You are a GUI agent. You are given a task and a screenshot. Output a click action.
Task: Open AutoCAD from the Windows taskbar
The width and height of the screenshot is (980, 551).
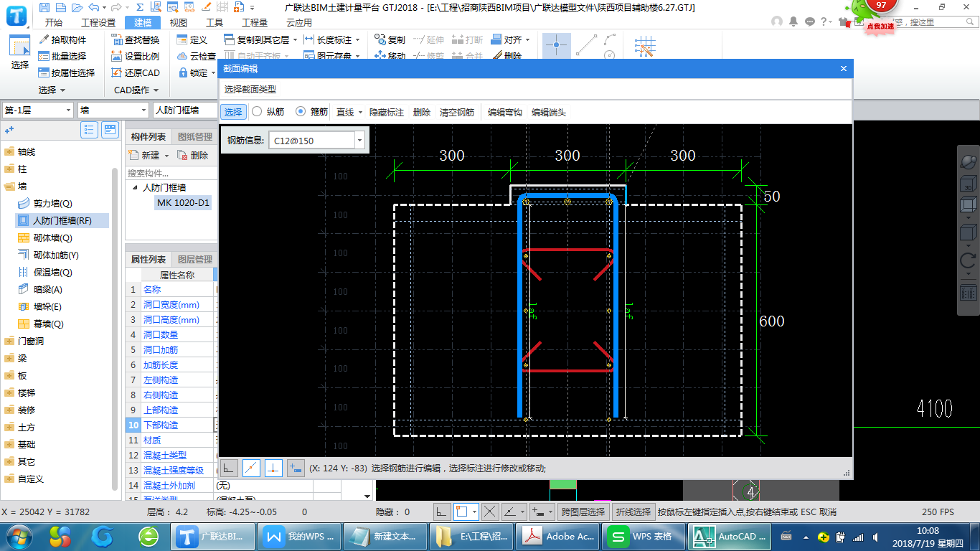click(728, 536)
